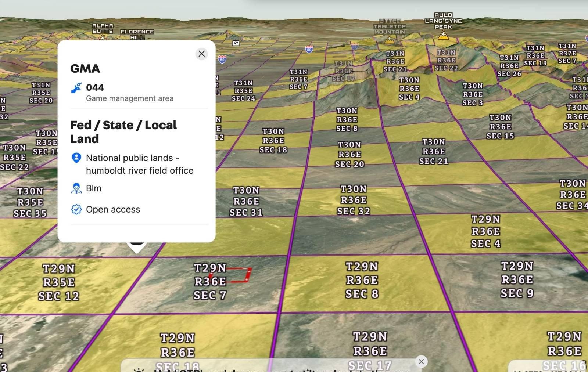Click the map pin below the popup

[x=137, y=245]
